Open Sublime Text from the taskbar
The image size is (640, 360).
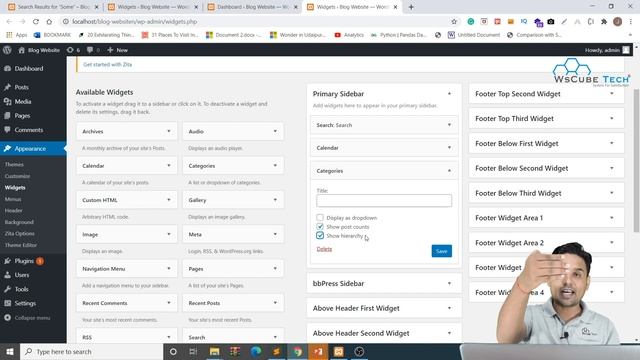pos(276,351)
